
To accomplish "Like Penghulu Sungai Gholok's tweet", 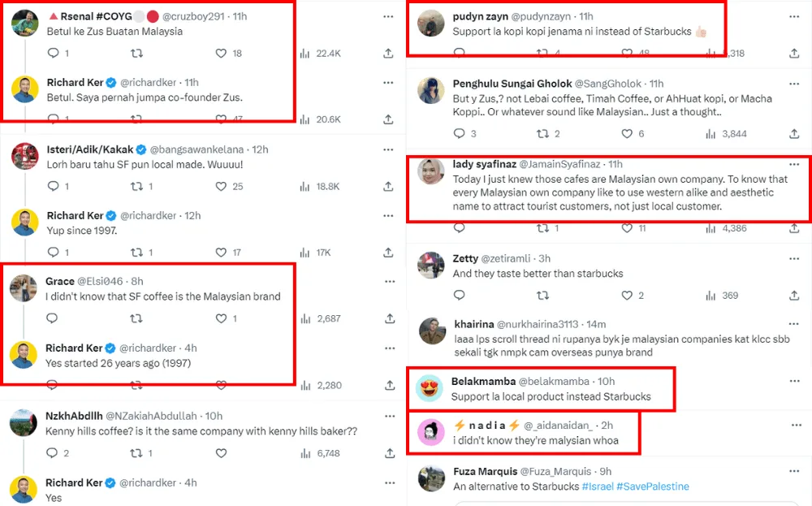I will pyautogui.click(x=628, y=134).
